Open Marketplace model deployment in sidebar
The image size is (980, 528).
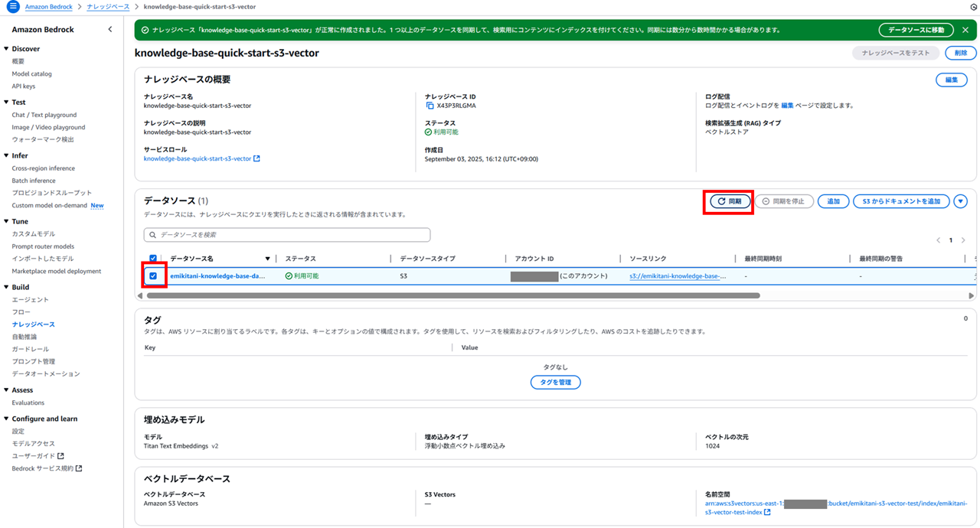57,271
